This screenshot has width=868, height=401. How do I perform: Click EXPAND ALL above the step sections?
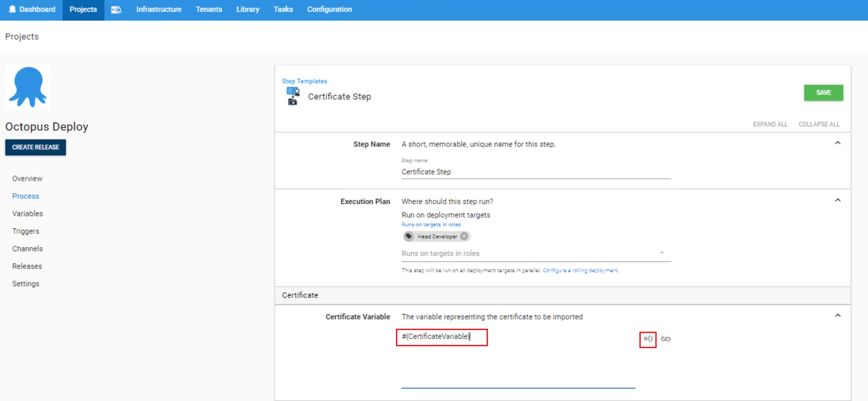tap(770, 124)
